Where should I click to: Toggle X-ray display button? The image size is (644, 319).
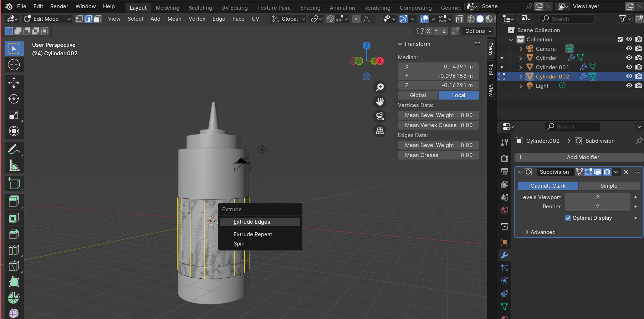pos(460,19)
